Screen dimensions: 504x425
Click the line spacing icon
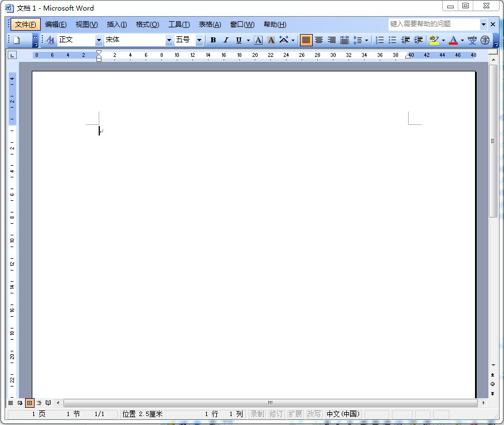point(357,40)
